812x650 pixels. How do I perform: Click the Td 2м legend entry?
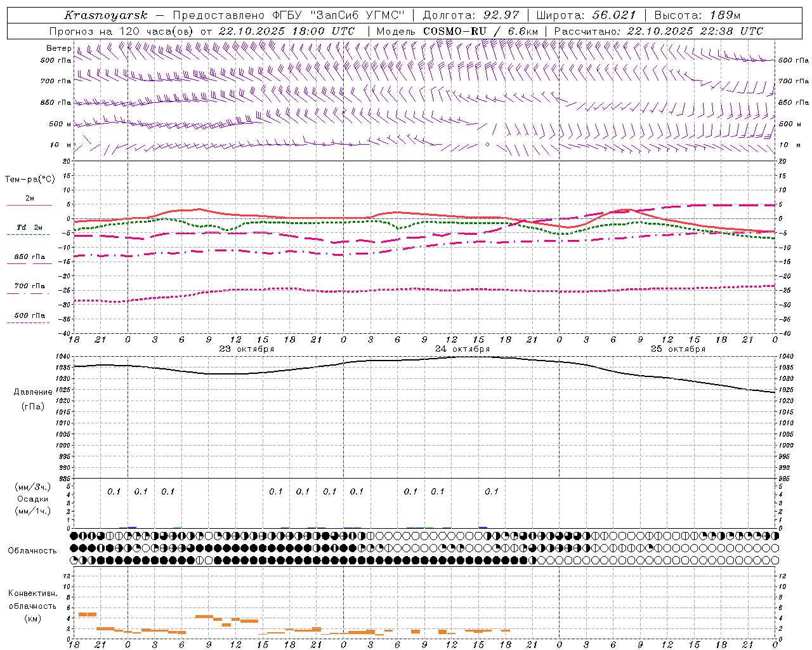(29, 227)
